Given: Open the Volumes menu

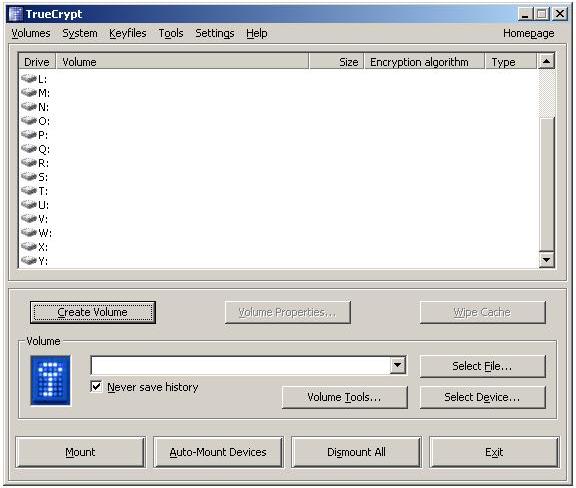Looking at the screenshot, I should point(31,33).
